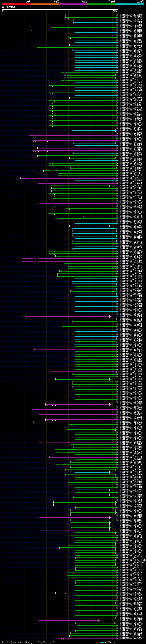146x644 pixels.
Task: Open hit UniRef100_B4LJA5
Action: tap(131, 48)
